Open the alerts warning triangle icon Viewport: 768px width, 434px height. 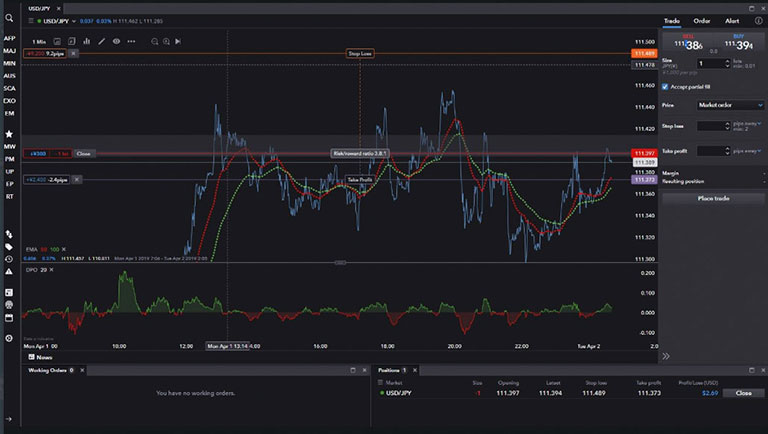(9, 271)
